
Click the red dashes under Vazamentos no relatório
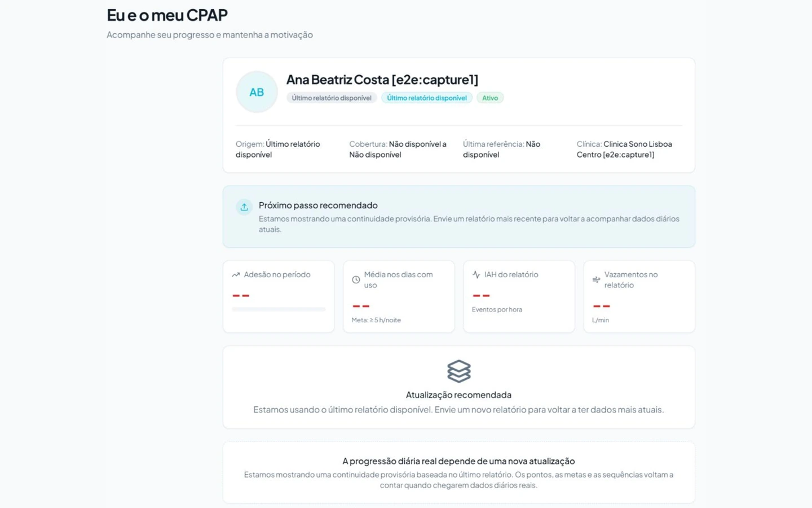coord(601,306)
